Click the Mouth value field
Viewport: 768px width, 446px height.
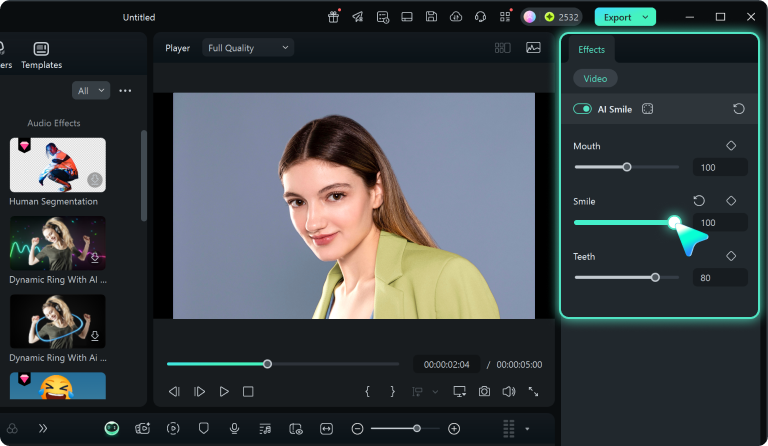click(x=720, y=167)
